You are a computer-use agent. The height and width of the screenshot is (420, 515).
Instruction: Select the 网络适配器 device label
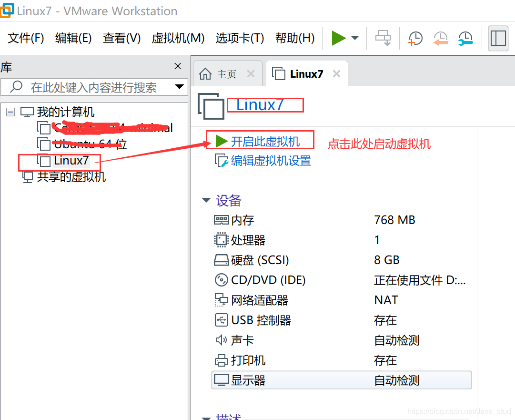coord(260,300)
